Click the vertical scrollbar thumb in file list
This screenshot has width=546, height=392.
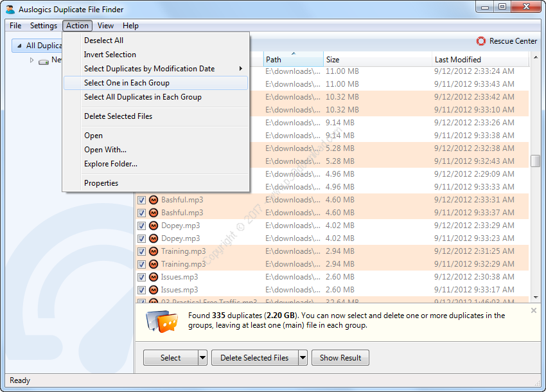(536, 161)
